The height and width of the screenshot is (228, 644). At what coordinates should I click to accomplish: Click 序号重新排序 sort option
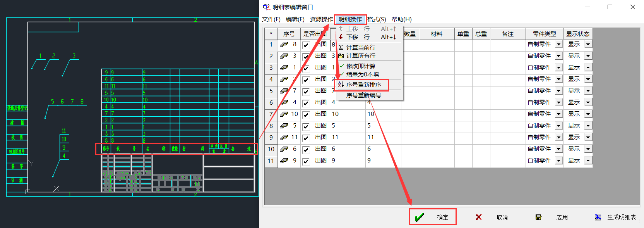(x=363, y=85)
